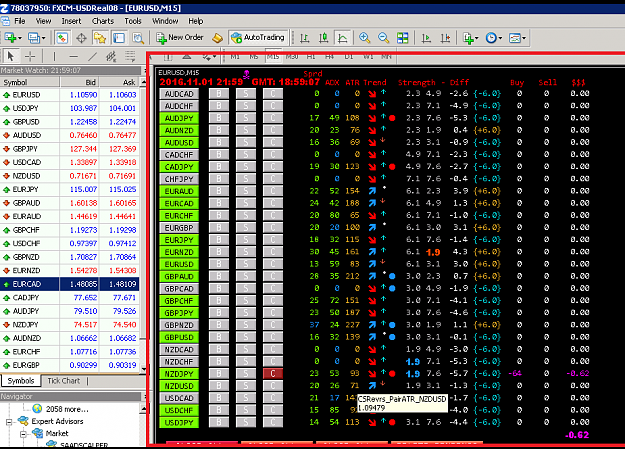Open the Insert menu
625x449 pixels.
[x=71, y=21]
